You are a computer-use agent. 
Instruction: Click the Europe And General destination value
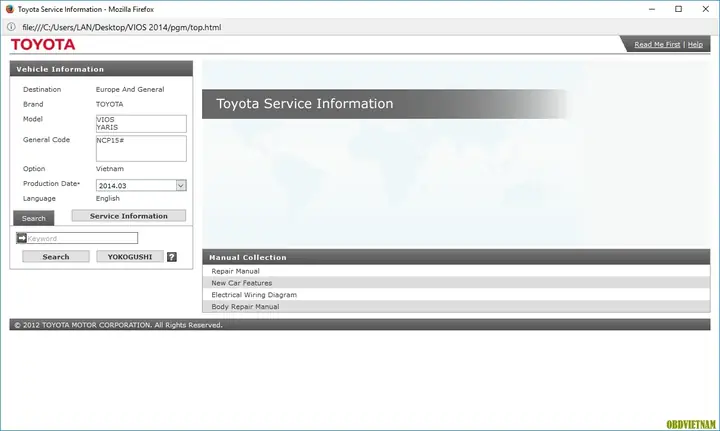tap(130, 90)
